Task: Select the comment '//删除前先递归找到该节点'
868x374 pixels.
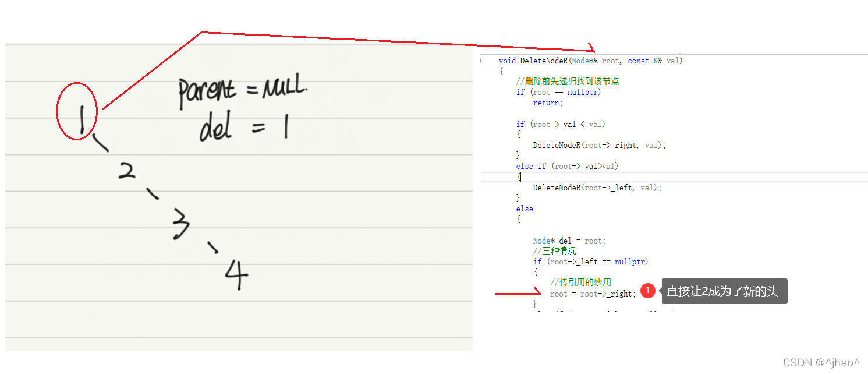Action: pyautogui.click(x=568, y=82)
